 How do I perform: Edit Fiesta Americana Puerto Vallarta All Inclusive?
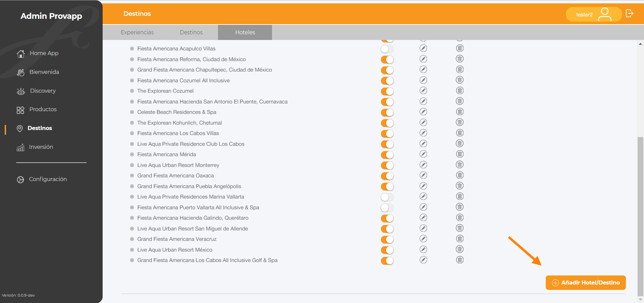click(423, 207)
